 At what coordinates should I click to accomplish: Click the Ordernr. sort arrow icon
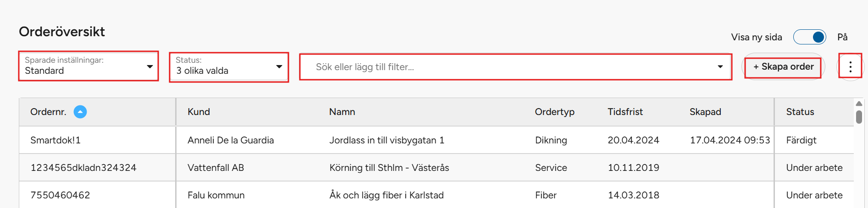(x=80, y=112)
